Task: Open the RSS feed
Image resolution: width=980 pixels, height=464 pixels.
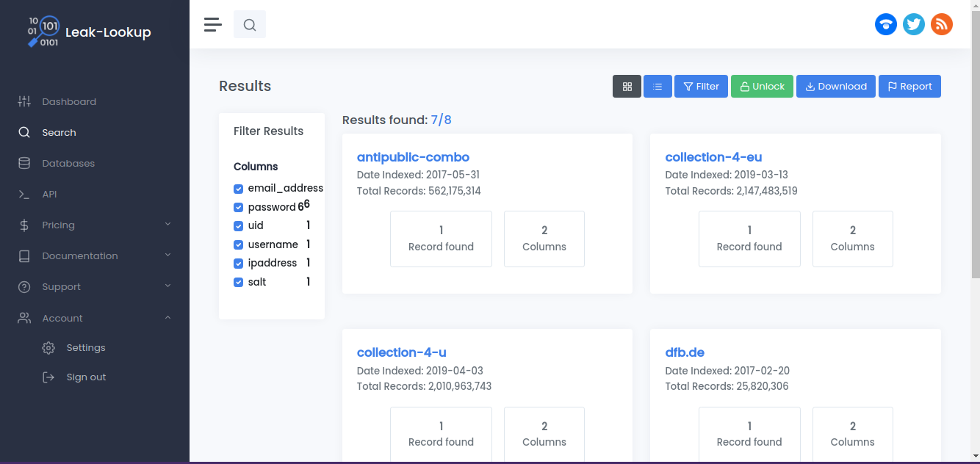Action: pyautogui.click(x=942, y=24)
